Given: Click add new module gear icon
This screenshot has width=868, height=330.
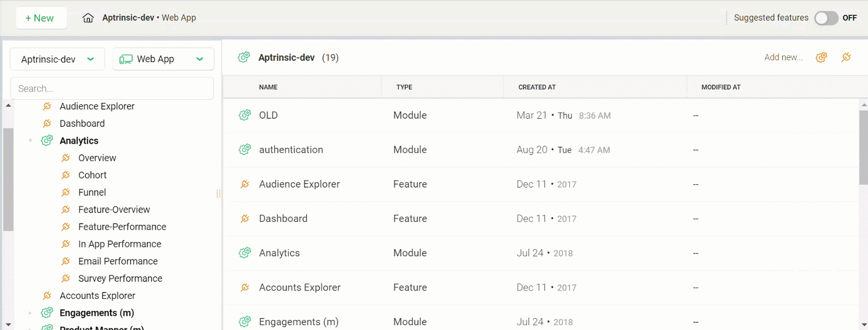Looking at the screenshot, I should pyautogui.click(x=821, y=57).
